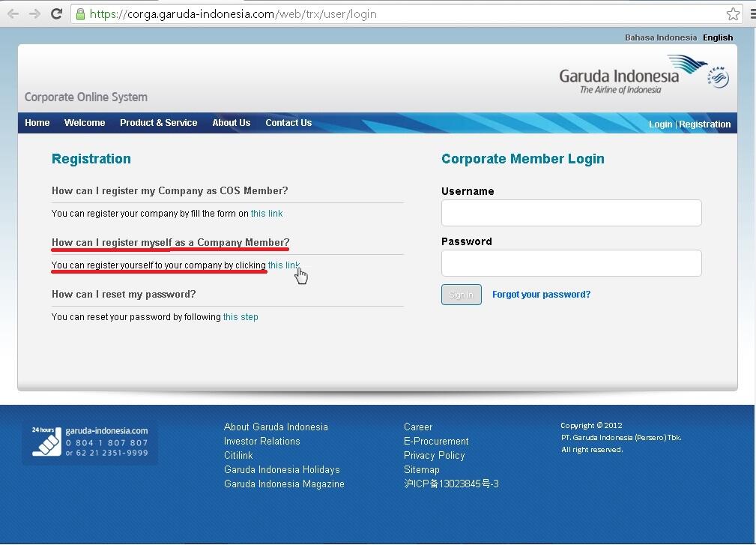Click the 'All right reserved.' footer text

592,450
